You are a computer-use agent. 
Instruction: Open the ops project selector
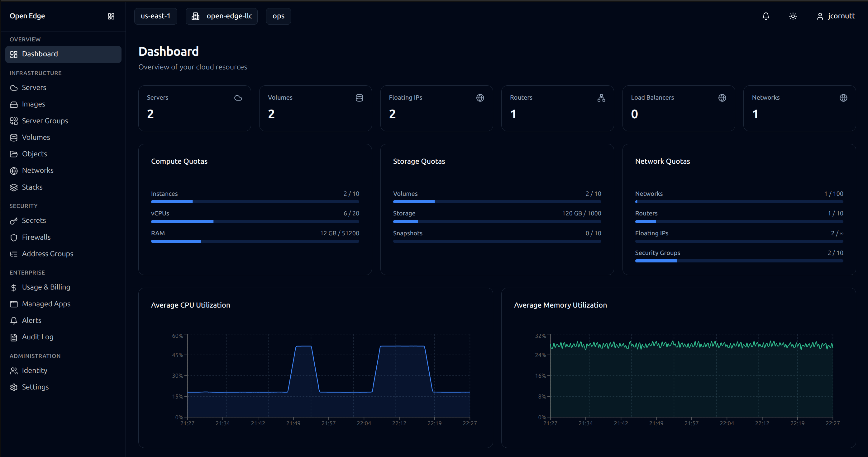(x=278, y=16)
